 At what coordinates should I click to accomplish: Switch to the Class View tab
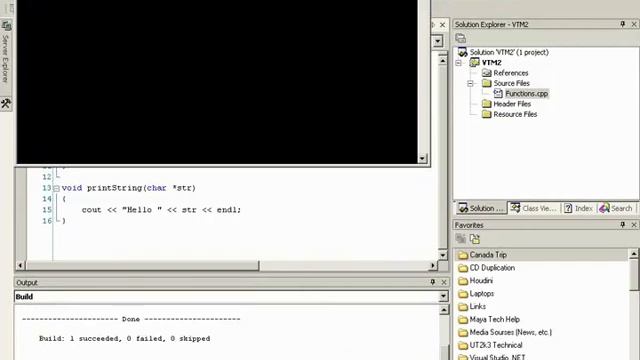(533, 208)
